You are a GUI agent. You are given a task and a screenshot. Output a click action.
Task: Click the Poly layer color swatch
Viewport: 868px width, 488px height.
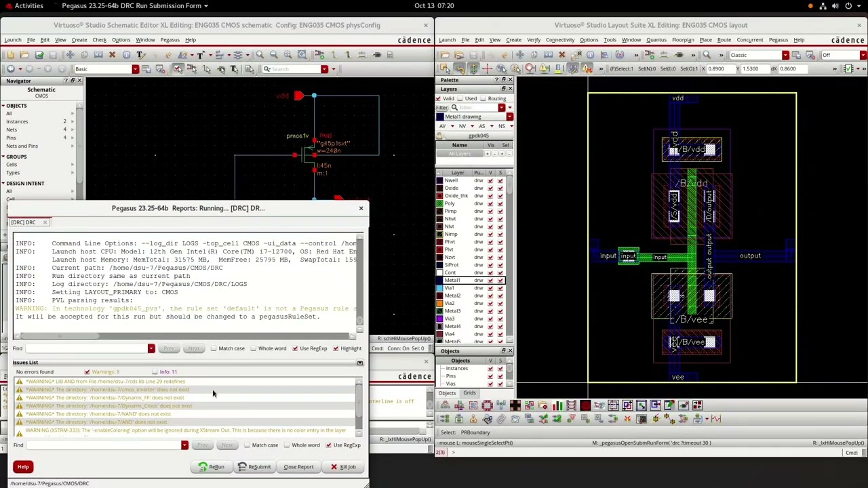click(439, 203)
